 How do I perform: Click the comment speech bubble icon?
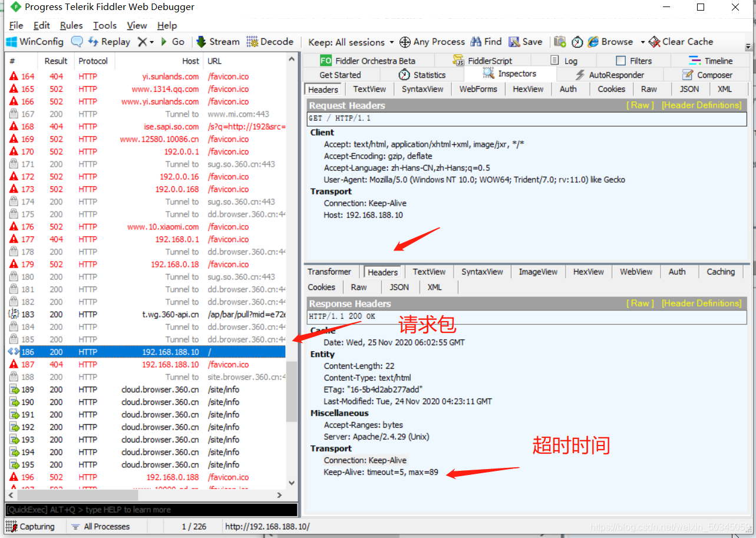(x=77, y=42)
